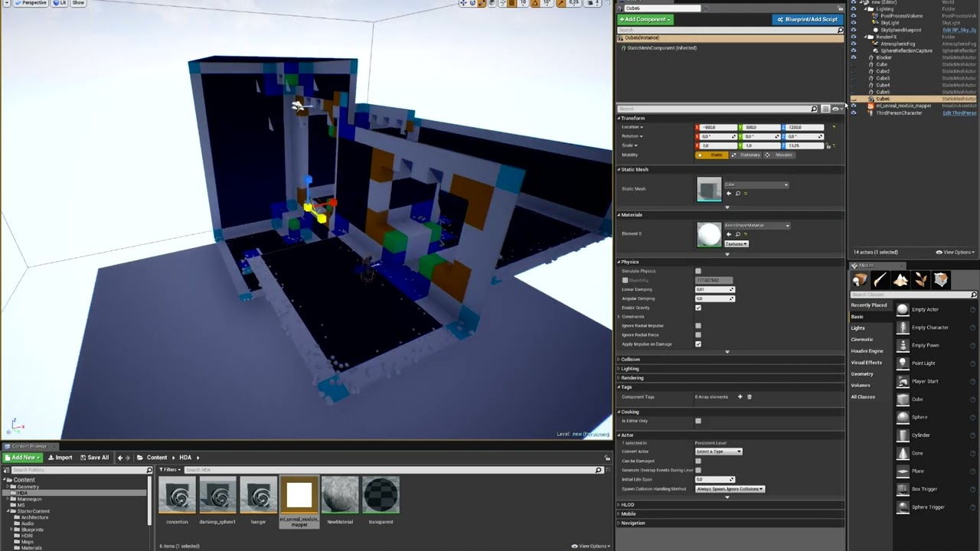980x551 pixels.
Task: Open the Textures dropdown under Element 0
Action: [x=737, y=244]
